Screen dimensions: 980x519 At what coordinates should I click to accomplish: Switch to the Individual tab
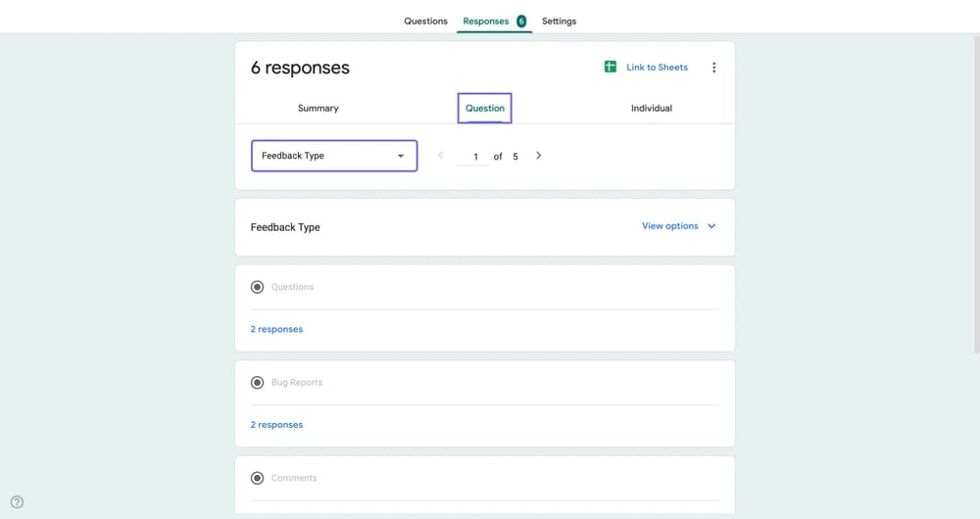coord(652,108)
